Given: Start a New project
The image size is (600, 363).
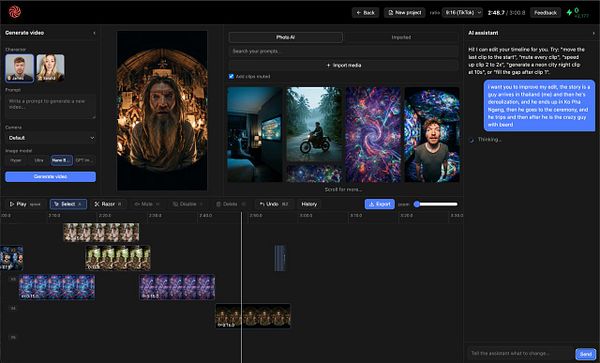Looking at the screenshot, I should [404, 13].
